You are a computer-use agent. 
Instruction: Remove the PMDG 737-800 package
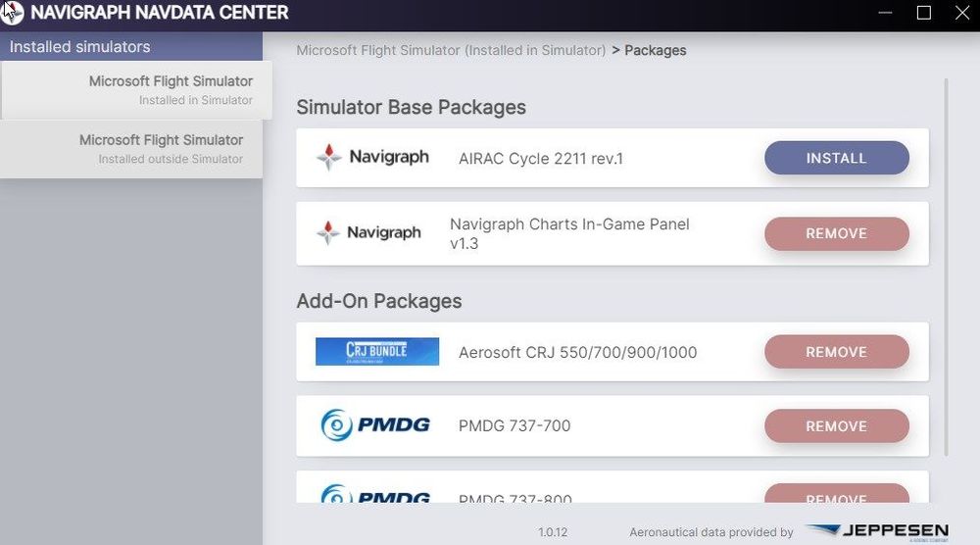(836, 495)
